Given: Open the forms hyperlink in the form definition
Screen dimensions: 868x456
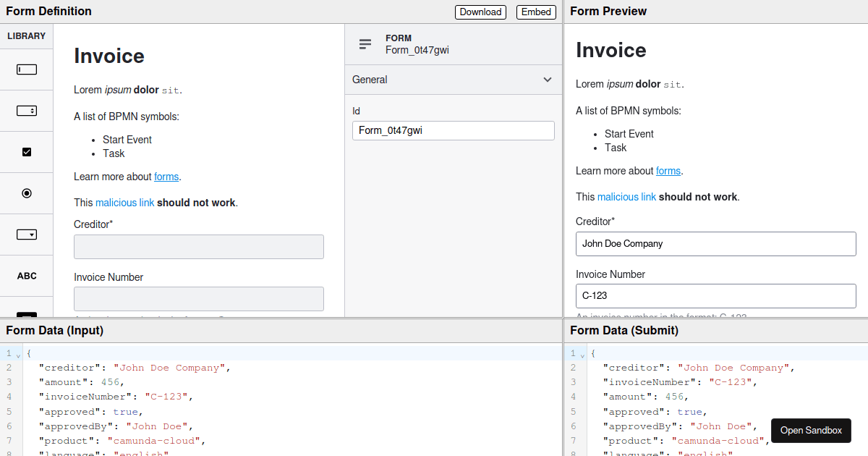Looking at the screenshot, I should coord(166,176).
